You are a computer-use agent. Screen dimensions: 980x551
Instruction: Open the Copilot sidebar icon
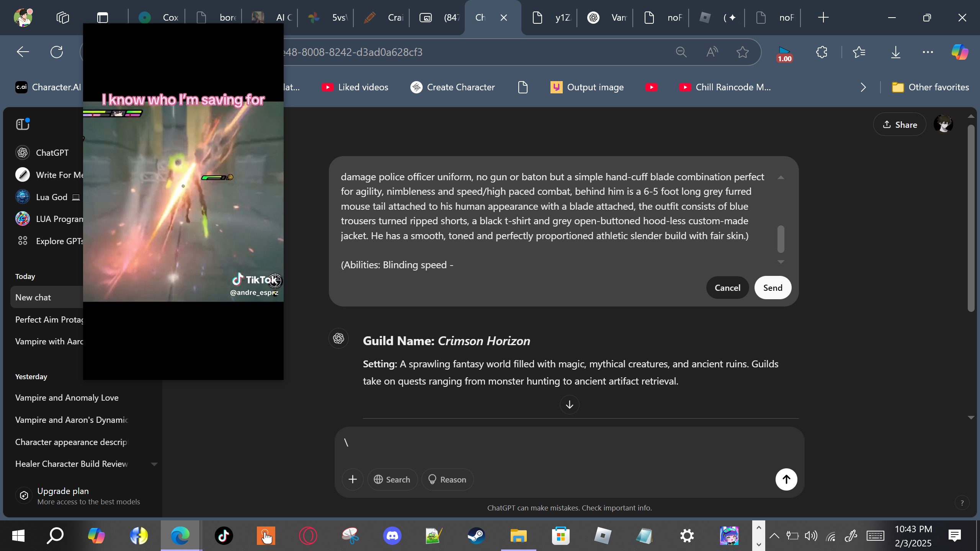(960, 52)
